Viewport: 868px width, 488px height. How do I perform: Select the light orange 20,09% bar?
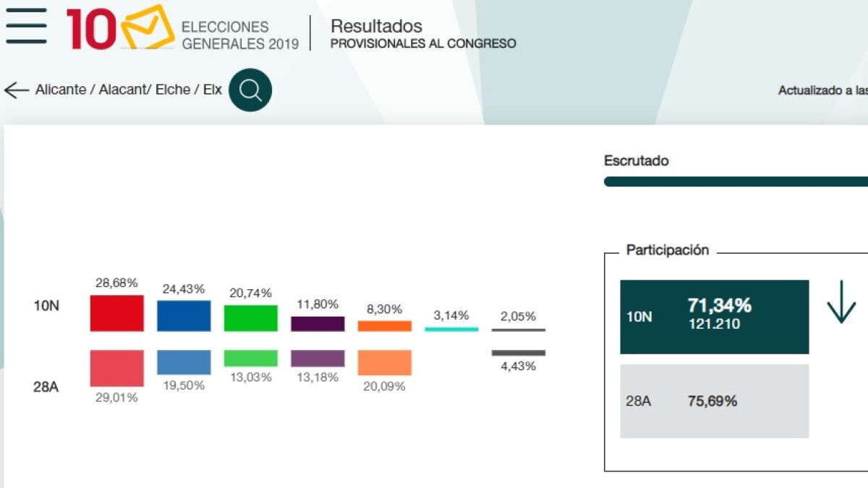coord(385,363)
